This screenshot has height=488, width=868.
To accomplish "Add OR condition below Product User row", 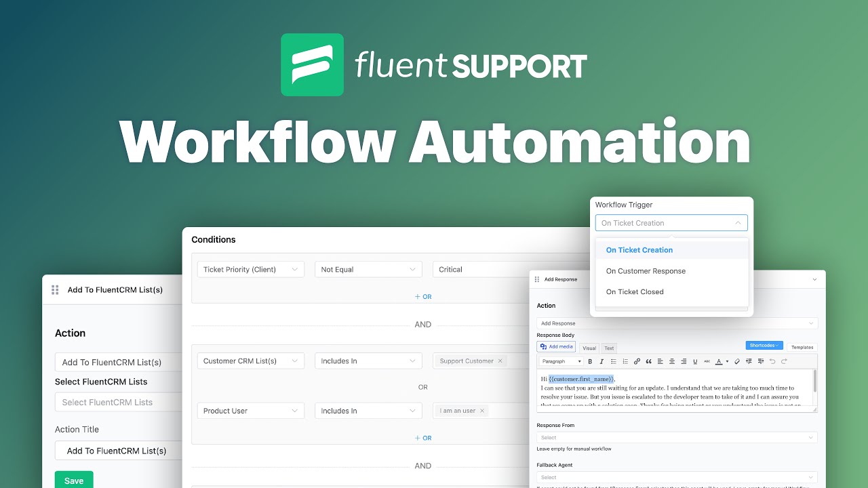I will [x=423, y=438].
